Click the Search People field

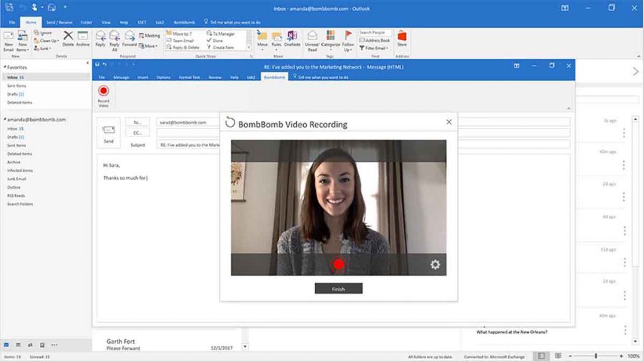375,33
